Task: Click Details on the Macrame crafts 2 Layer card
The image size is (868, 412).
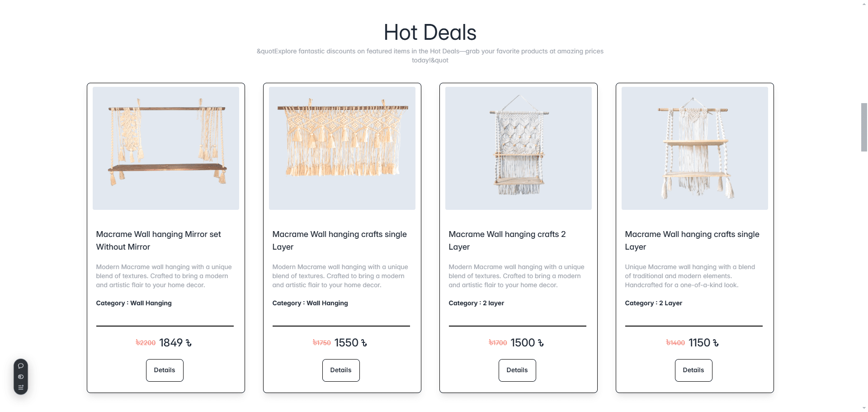Action: tap(517, 370)
